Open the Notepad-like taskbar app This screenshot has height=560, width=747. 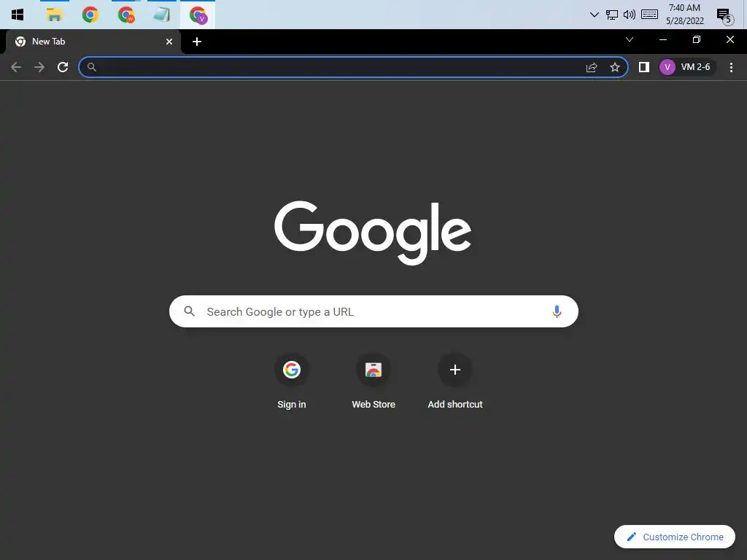(x=161, y=15)
